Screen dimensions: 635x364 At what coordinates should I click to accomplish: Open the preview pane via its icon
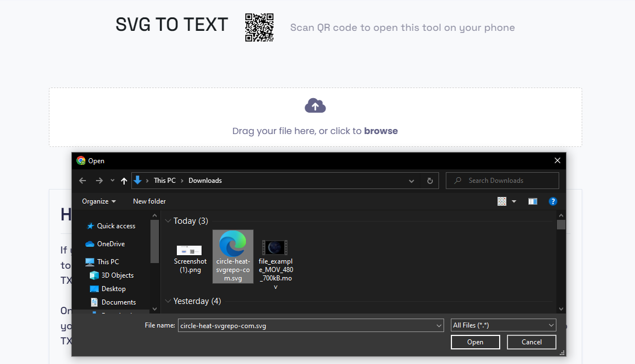click(532, 201)
